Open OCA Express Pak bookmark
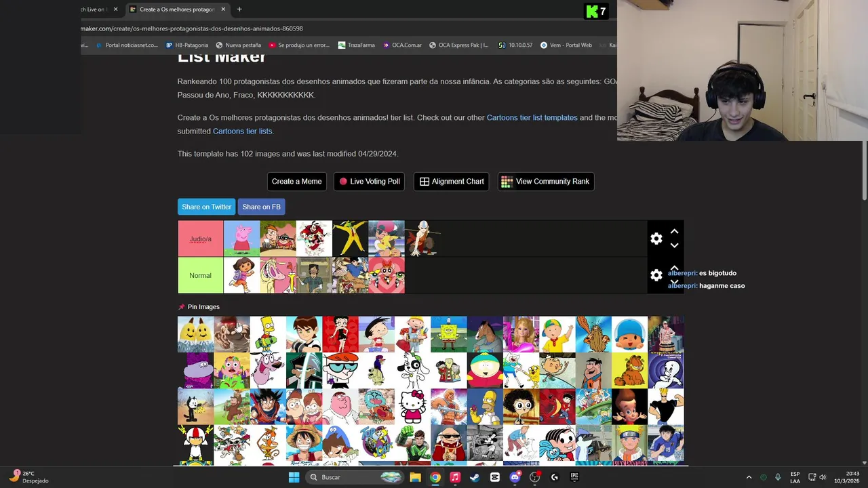Screen dimensions: 868x488 pos(459,45)
